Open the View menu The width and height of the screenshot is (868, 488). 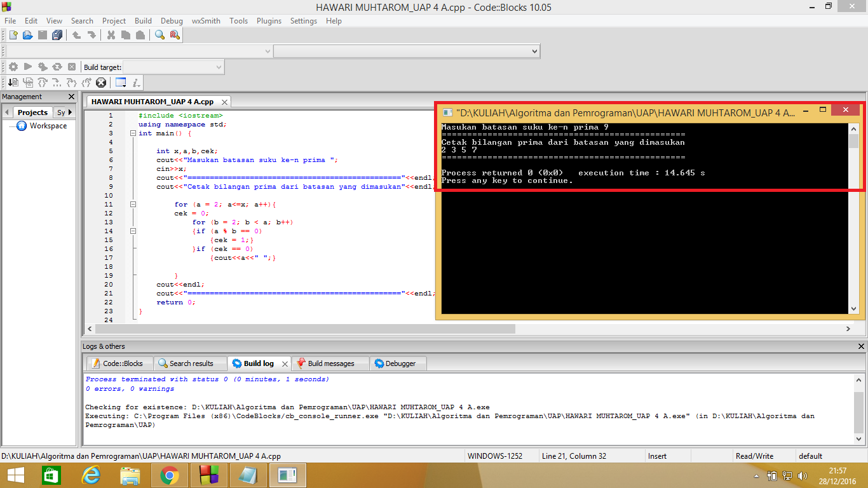point(55,21)
